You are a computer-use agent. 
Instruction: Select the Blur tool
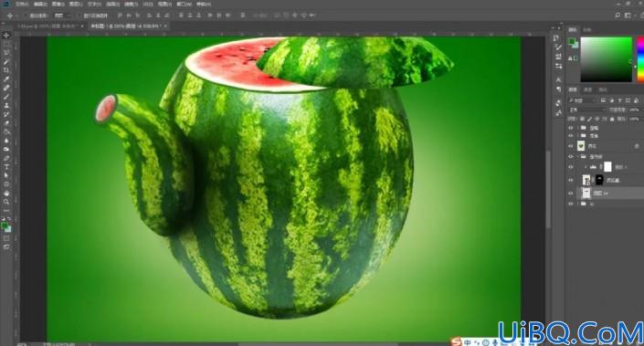pos(6,141)
